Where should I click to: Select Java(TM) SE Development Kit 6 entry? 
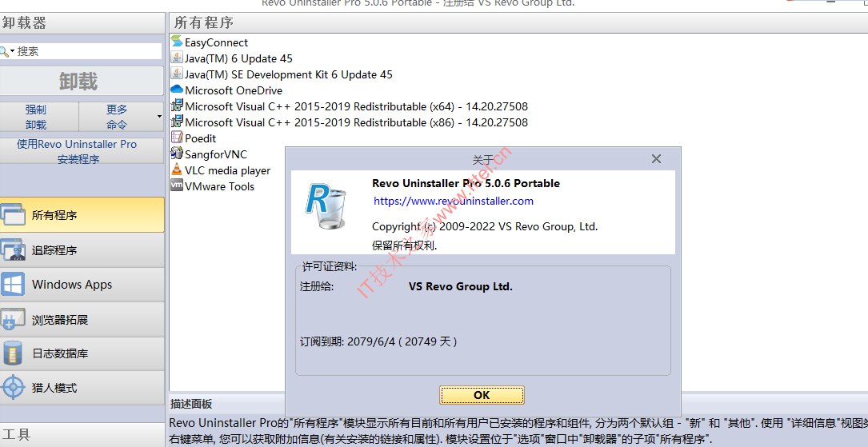289,74
